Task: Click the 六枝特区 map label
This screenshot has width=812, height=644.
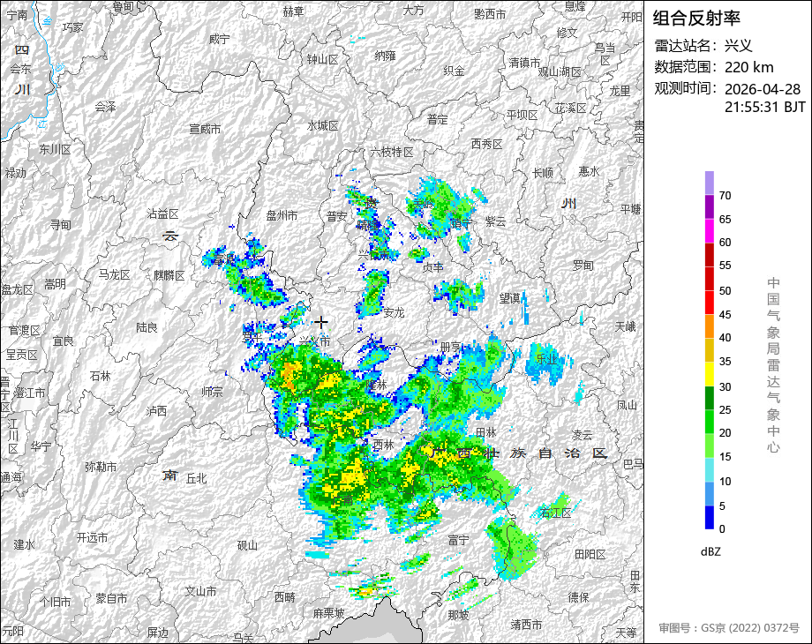Action: (x=392, y=152)
